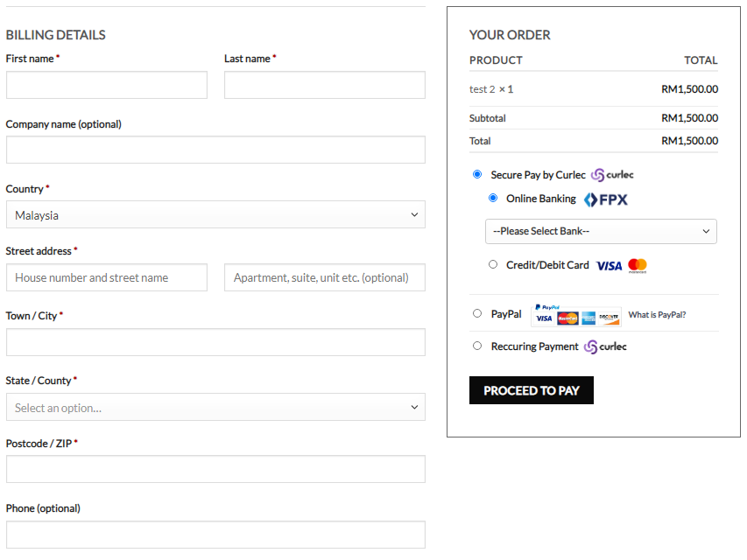Click the House number and street name field
747x560 pixels.
tap(107, 277)
